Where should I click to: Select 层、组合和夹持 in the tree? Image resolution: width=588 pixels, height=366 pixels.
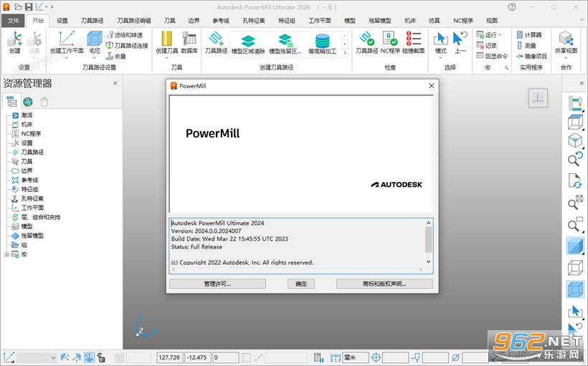(40, 217)
